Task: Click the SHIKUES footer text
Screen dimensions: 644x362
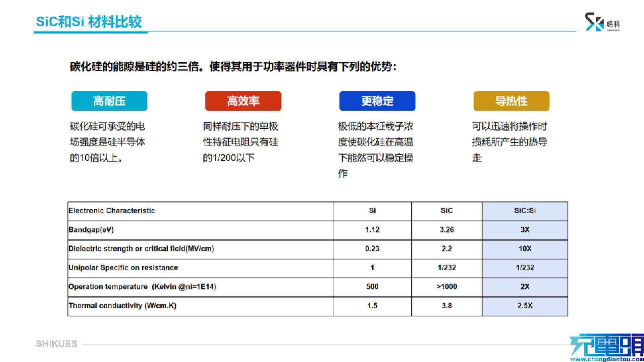Action: 57,344
